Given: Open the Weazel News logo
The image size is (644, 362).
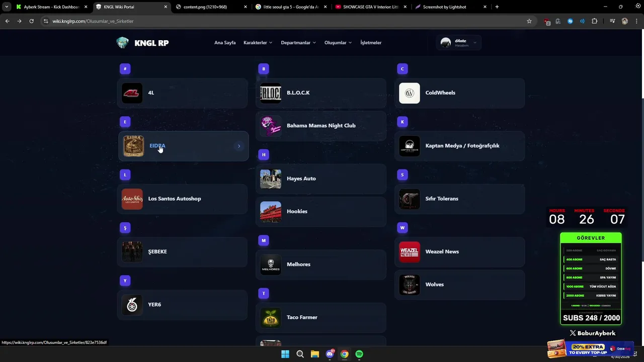Looking at the screenshot, I should click(410, 252).
